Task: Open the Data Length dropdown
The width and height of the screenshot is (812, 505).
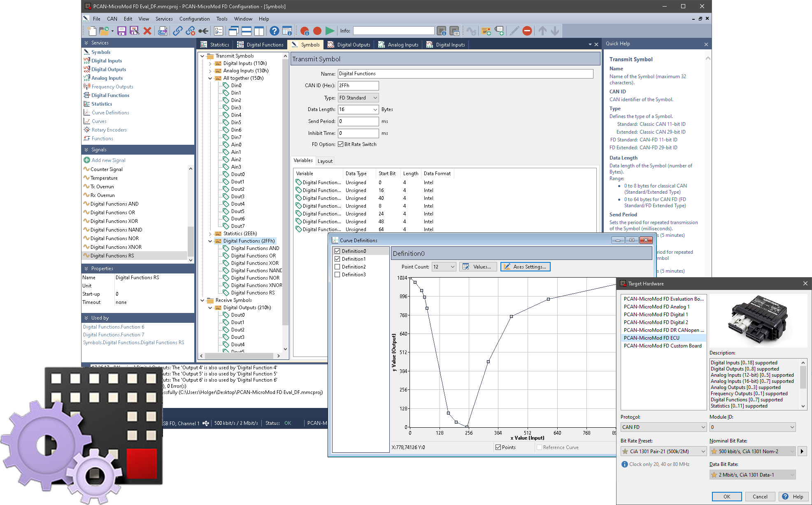Action: [x=358, y=109]
